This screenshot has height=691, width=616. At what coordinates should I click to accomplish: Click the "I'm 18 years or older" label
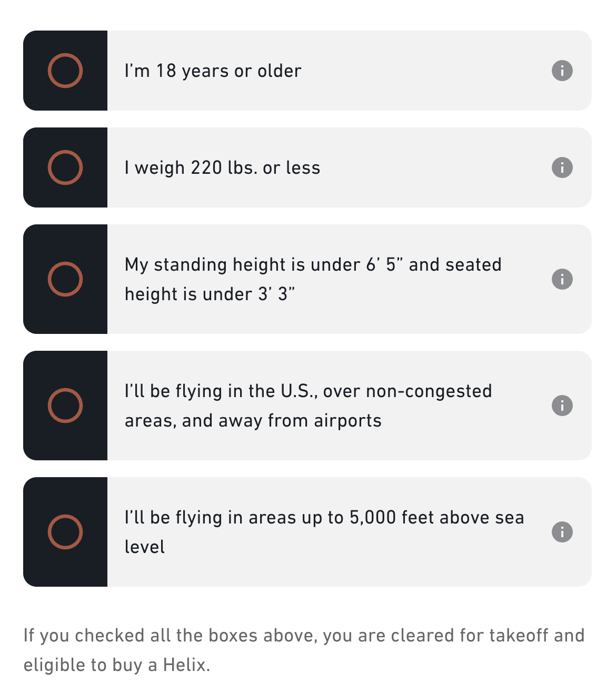213,71
